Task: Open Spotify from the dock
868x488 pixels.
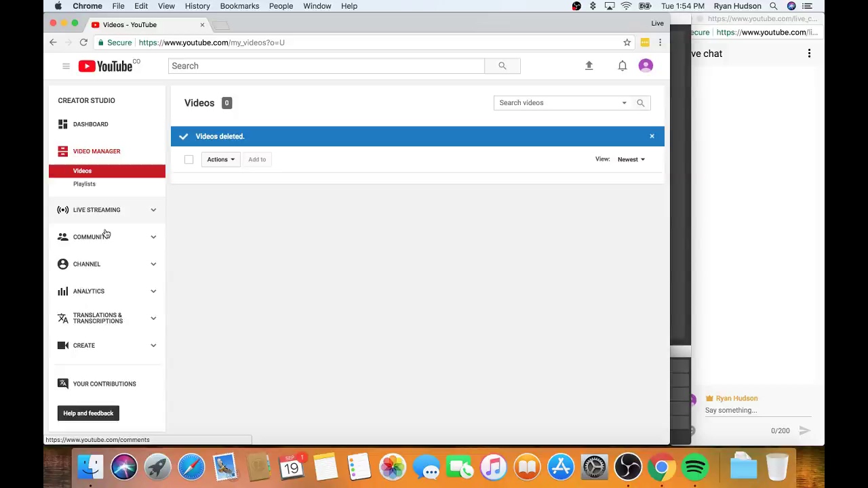Action: 694,467
